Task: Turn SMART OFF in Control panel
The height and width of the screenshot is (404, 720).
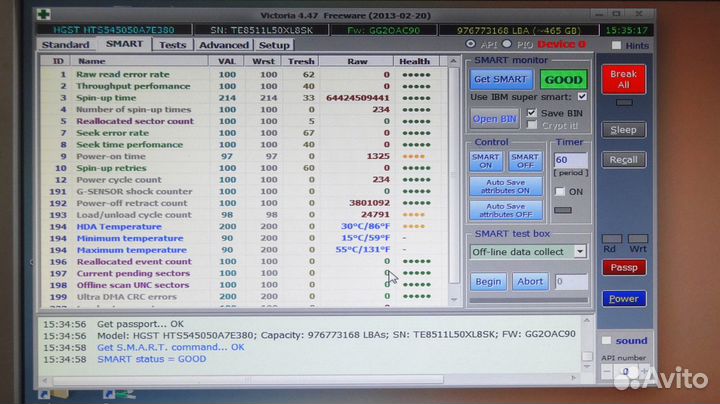Action: [x=525, y=161]
